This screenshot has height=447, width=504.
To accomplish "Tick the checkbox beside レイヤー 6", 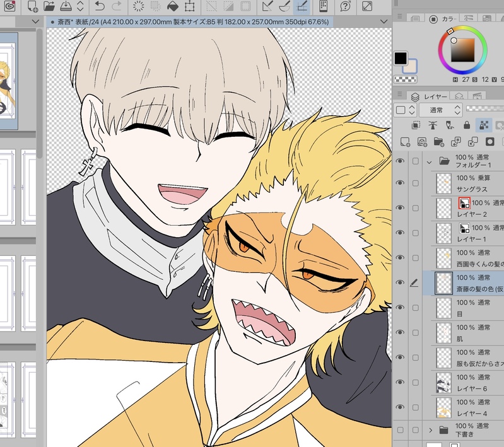I will (416, 383).
